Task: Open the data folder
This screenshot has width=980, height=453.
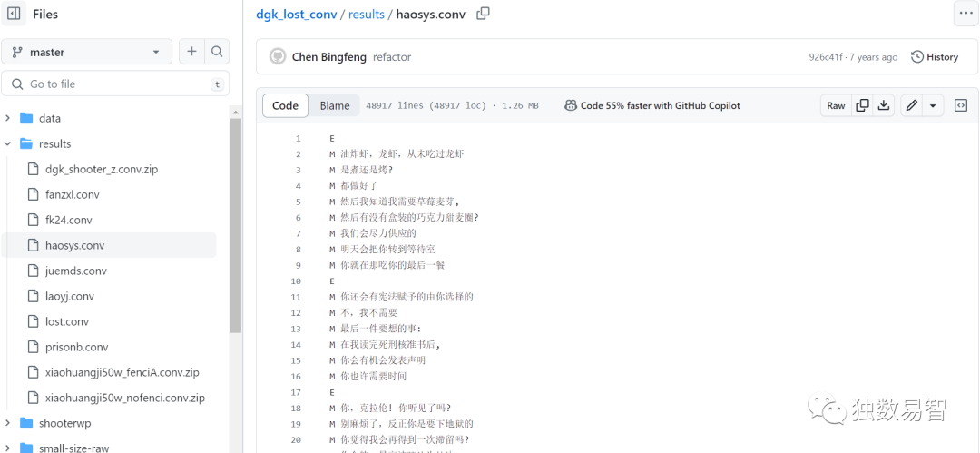Action: (49, 118)
